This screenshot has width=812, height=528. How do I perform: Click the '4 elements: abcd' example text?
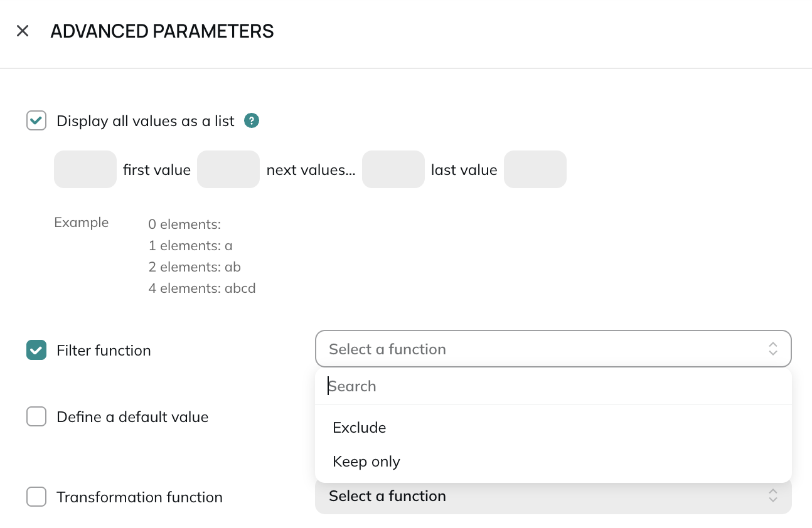tap(202, 288)
